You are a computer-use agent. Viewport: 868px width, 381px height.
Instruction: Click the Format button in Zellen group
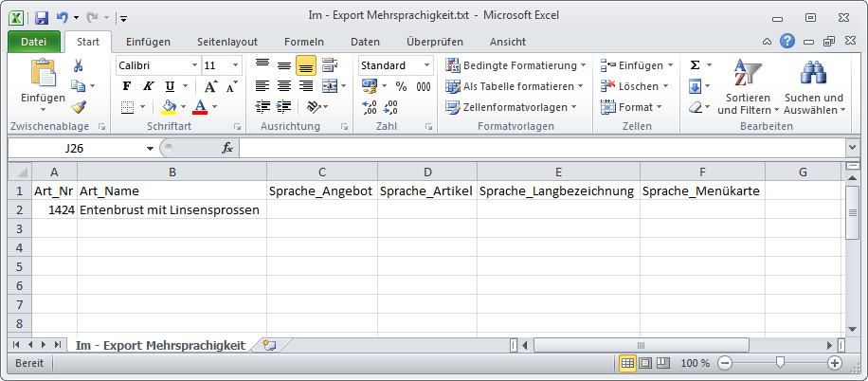(x=633, y=107)
